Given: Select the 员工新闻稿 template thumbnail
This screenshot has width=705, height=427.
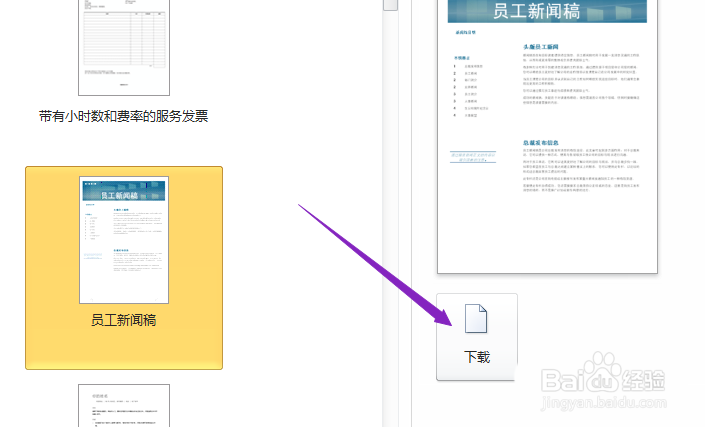Looking at the screenshot, I should pos(124,240).
